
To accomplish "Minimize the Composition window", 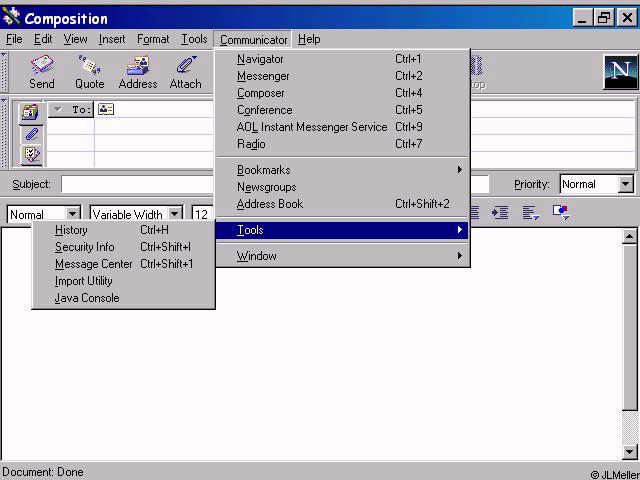I will tap(582, 18).
